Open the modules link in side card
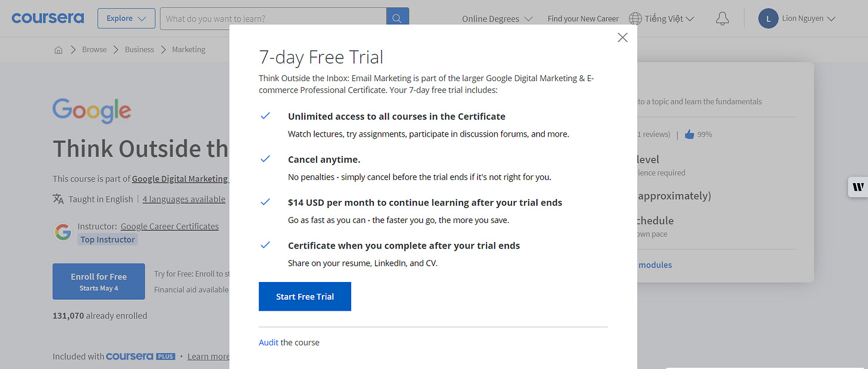Screen dimensions: 868x369 tap(655, 265)
